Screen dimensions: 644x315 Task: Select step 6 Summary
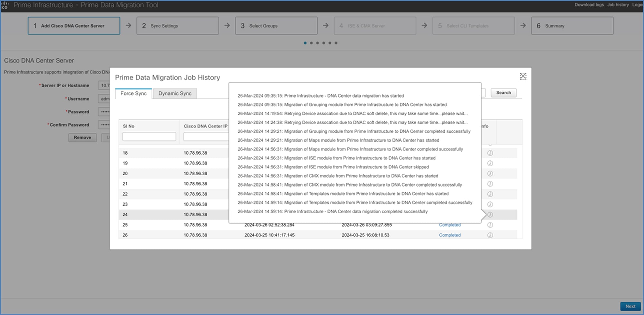coord(572,26)
